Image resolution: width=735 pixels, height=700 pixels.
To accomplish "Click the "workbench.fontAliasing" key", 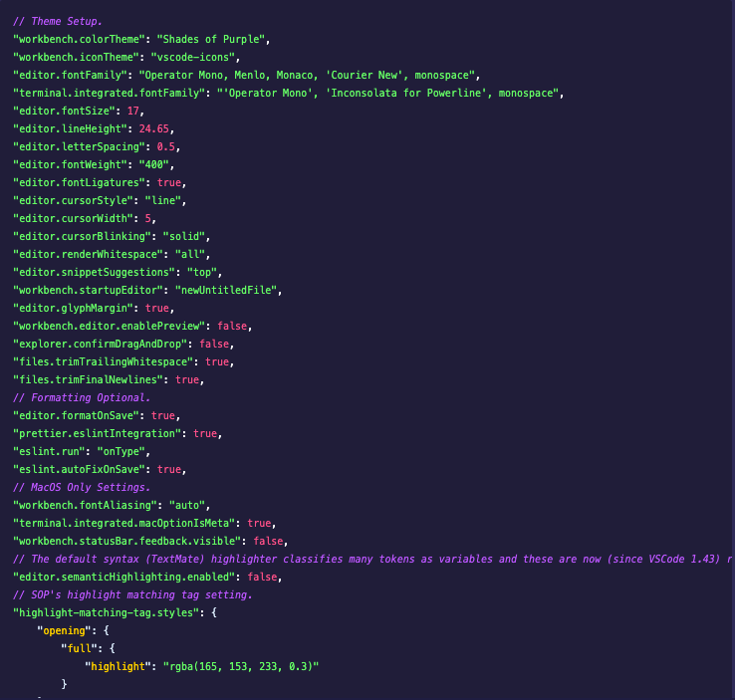I will pos(85,505).
